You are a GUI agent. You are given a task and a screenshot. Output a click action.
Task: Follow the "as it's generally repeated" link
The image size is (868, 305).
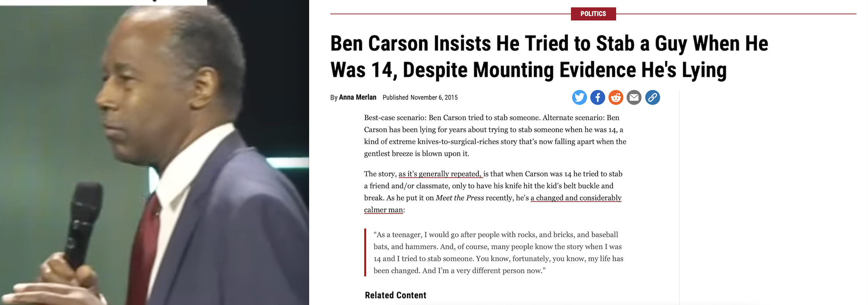(441, 174)
